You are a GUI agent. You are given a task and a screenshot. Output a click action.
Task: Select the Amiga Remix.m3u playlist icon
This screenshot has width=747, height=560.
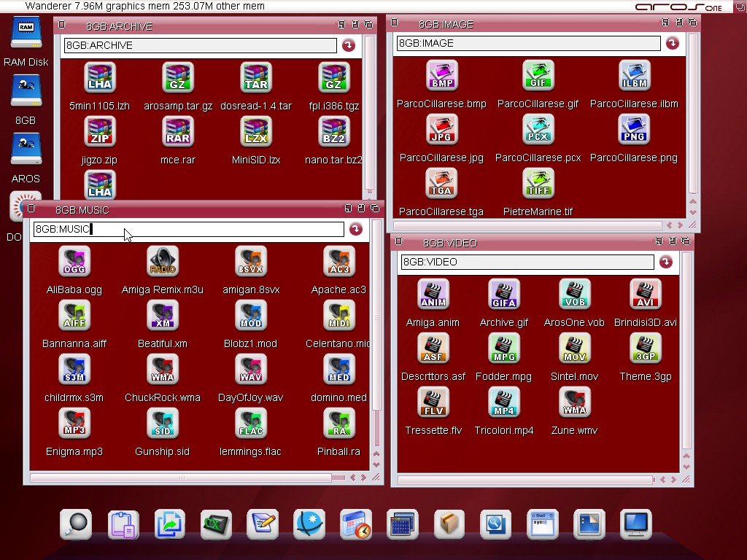click(162, 262)
